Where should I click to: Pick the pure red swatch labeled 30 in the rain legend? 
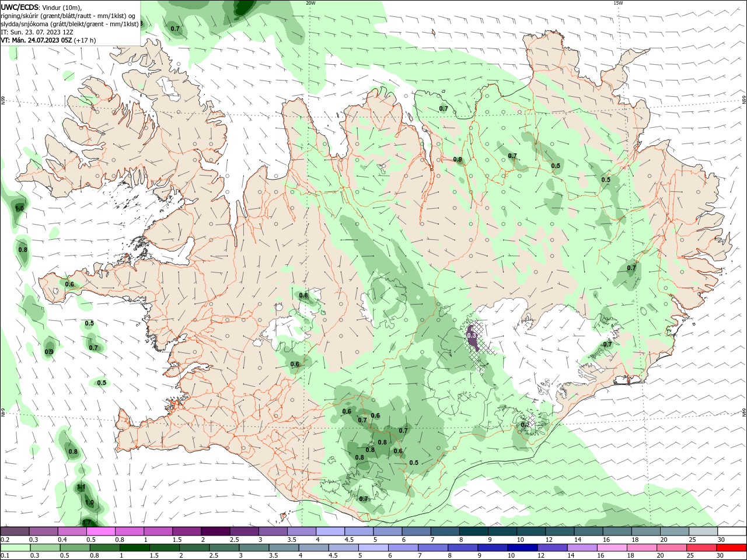[x=731, y=548]
